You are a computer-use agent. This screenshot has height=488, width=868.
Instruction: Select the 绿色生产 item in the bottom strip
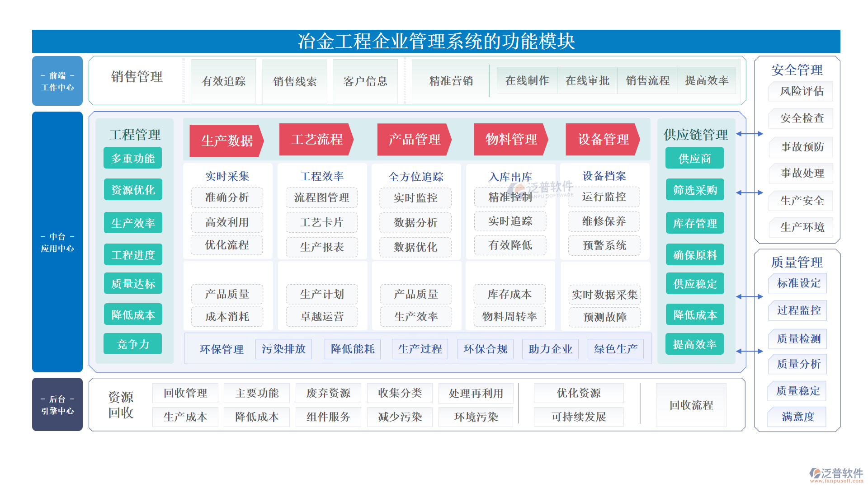[x=616, y=349]
